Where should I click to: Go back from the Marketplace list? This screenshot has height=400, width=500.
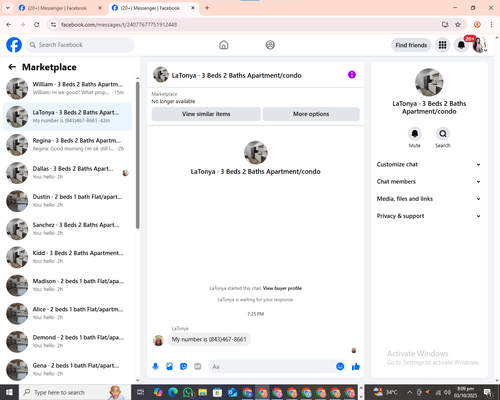[12, 67]
